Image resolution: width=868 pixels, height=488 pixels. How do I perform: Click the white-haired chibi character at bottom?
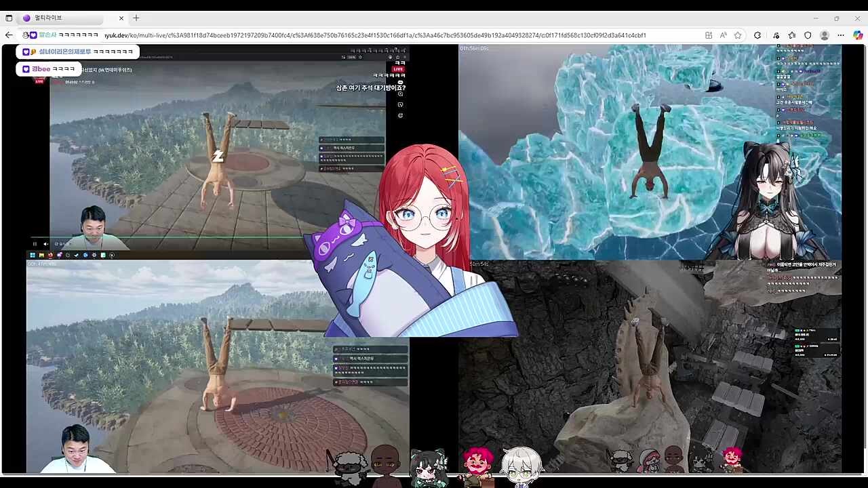coord(521,466)
